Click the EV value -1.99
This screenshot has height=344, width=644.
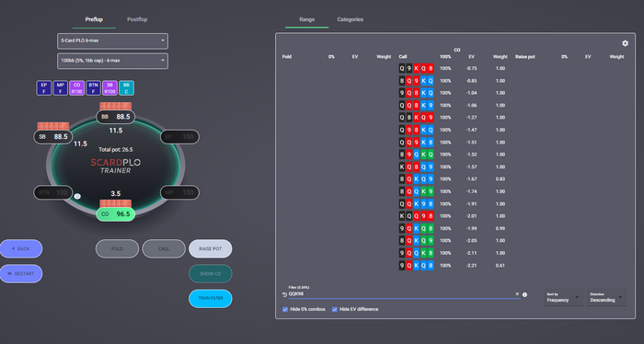[x=471, y=228]
